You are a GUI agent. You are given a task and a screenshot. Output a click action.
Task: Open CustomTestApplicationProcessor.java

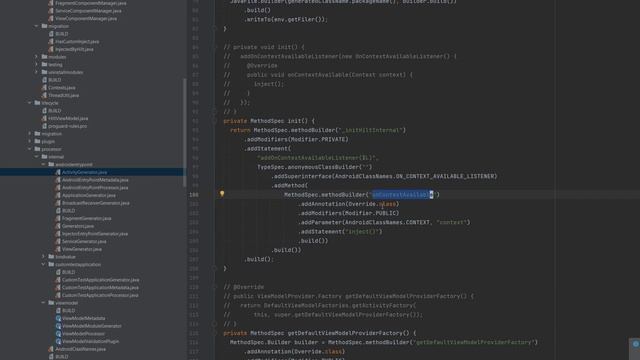point(100,295)
